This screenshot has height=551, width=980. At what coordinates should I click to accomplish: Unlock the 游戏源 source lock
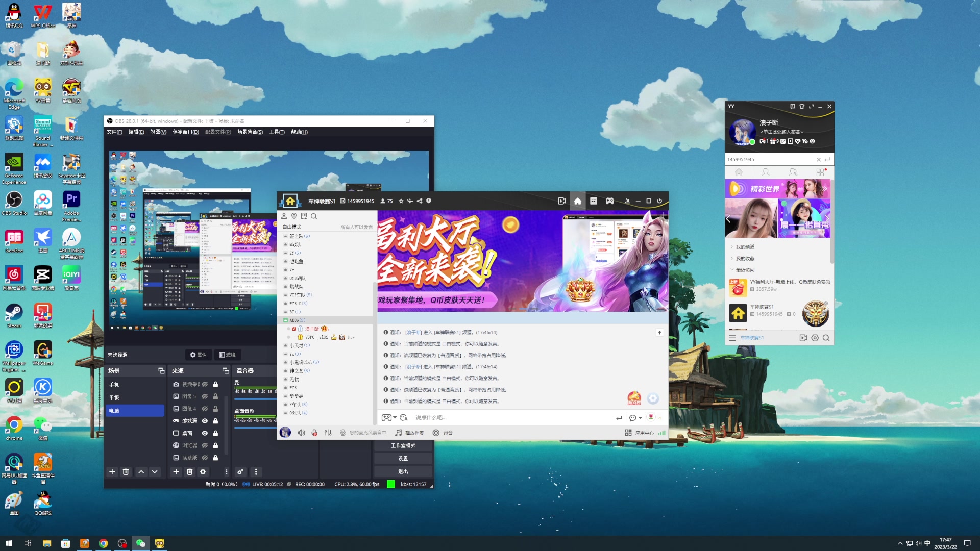[215, 421]
